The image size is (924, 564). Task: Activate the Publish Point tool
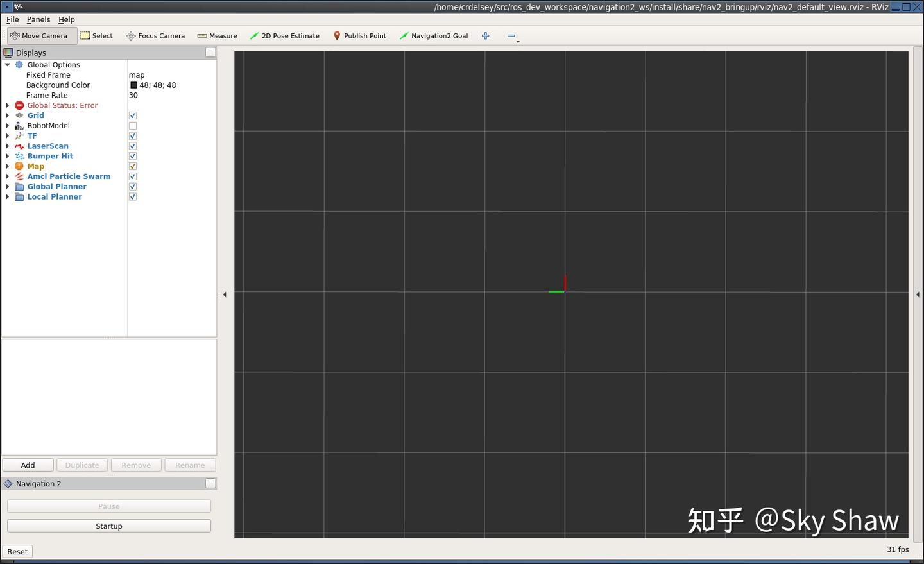[x=359, y=35]
